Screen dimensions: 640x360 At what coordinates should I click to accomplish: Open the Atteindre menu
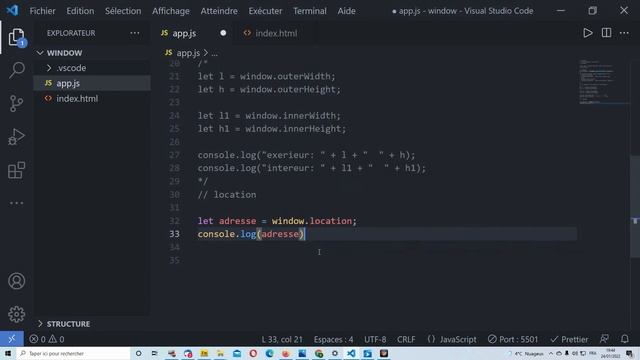(219, 11)
